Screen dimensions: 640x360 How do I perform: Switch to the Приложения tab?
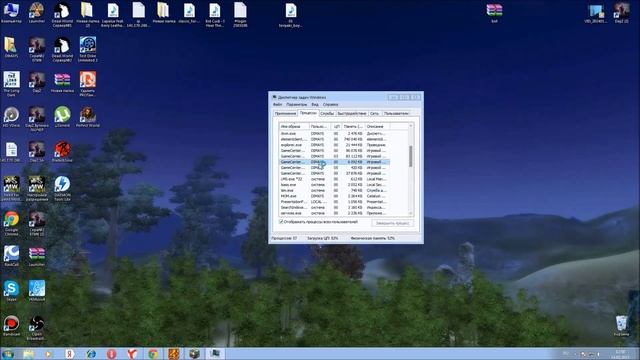click(285, 113)
